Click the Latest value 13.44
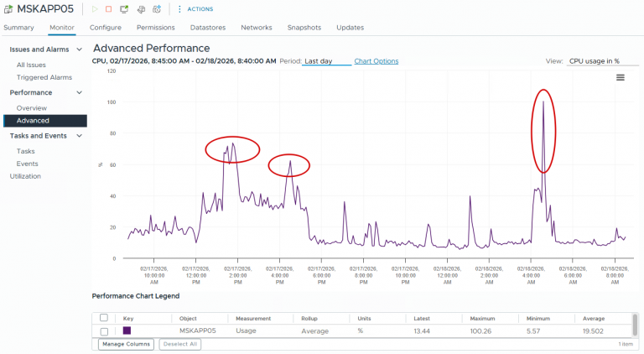The height and width of the screenshot is (354, 644). tap(422, 331)
